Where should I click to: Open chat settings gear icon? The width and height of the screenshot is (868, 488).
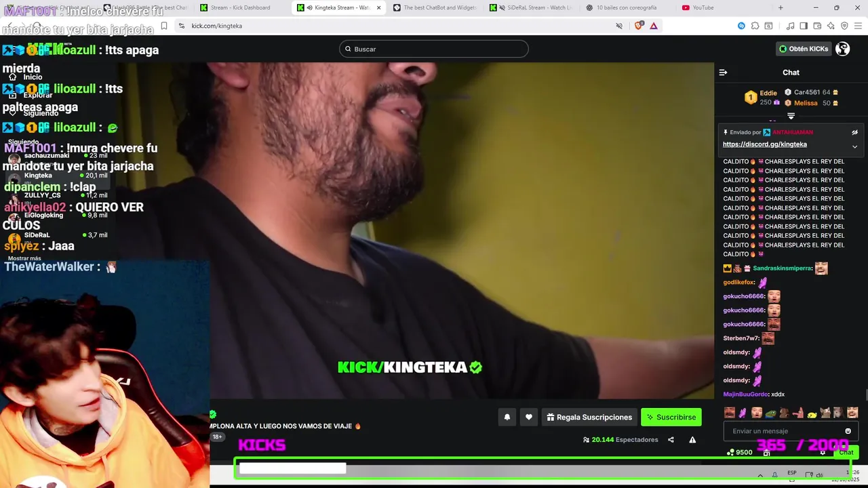coord(823,452)
